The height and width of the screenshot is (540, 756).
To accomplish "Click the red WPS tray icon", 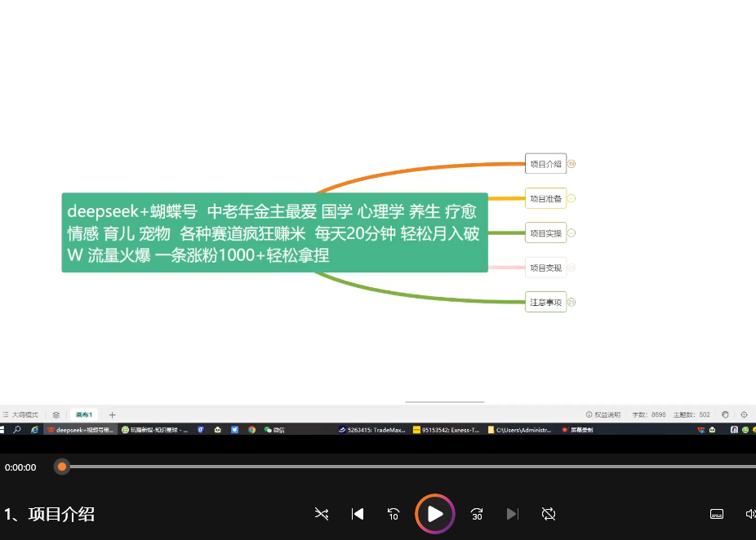I will [701, 430].
